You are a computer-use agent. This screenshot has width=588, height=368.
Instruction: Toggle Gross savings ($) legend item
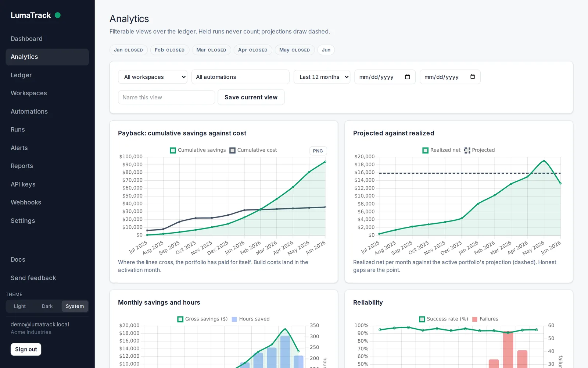202,319
